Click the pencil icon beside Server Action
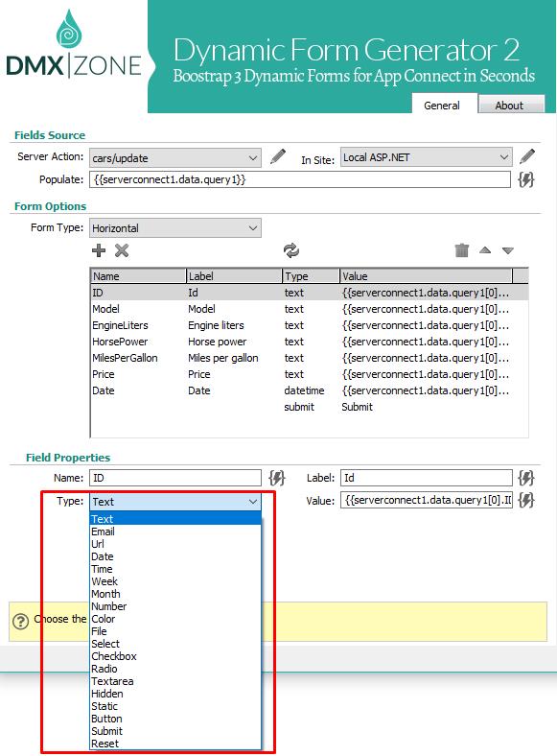Screen dimensions: 557x756 [277, 156]
